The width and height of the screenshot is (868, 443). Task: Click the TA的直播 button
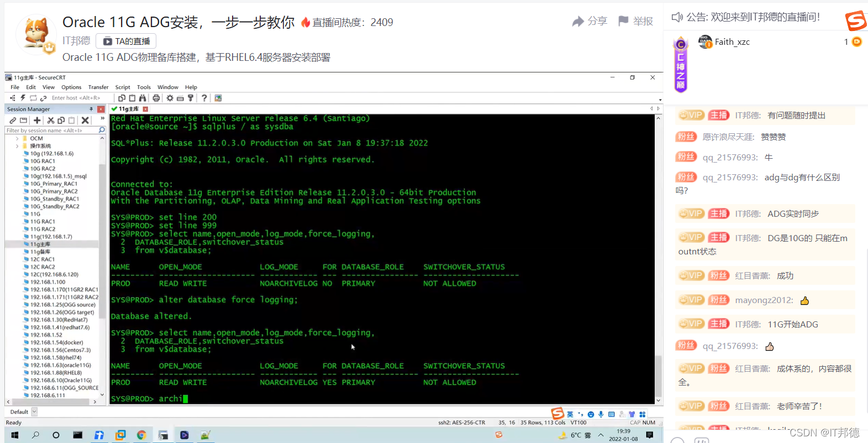[126, 41]
